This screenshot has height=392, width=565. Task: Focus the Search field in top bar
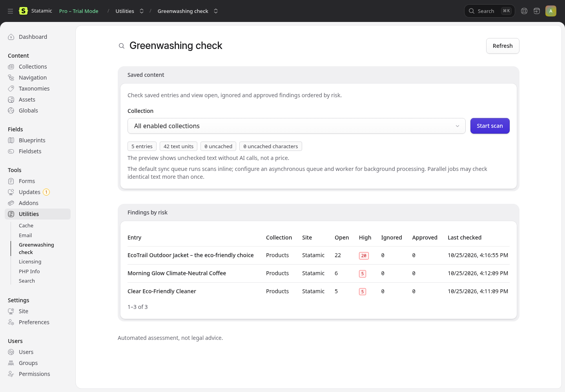pos(489,11)
